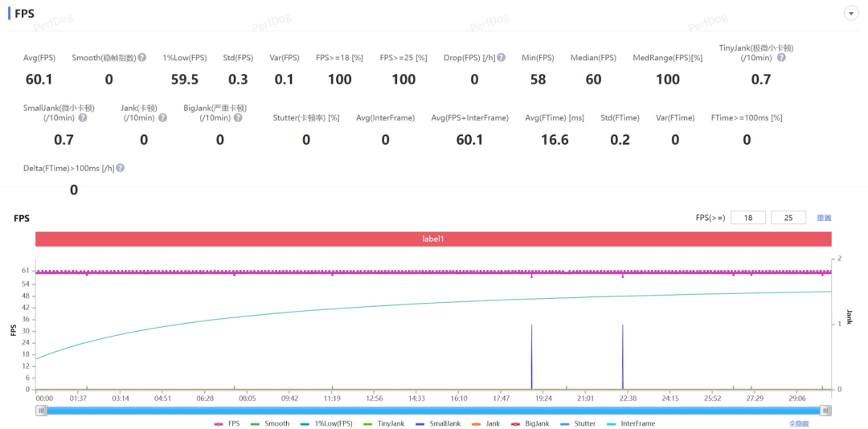
Task: Open help icon beside SmallJank (/10min)
Action: point(82,118)
